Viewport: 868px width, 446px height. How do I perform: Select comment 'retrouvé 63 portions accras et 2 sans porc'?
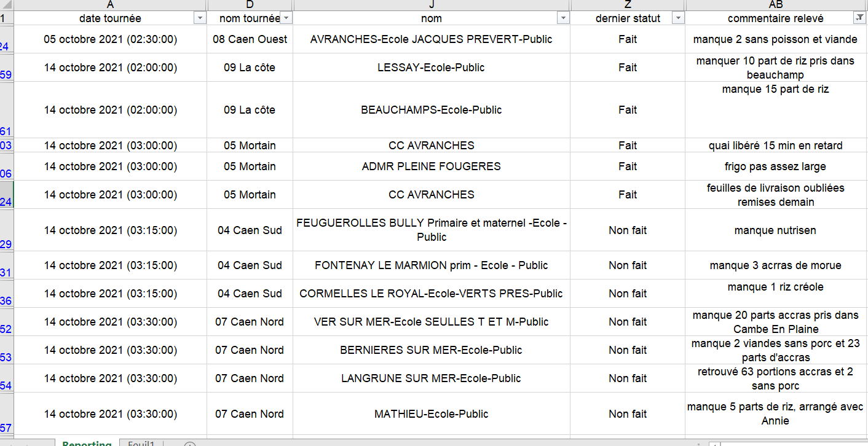(776, 378)
